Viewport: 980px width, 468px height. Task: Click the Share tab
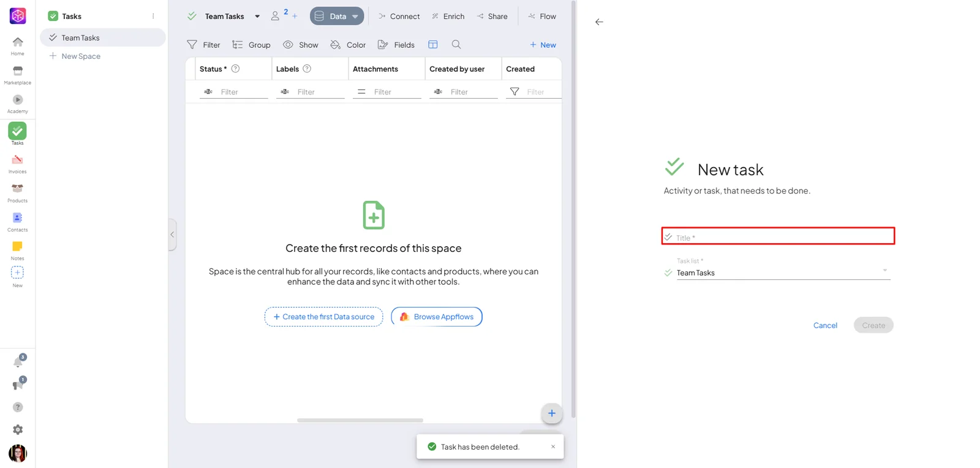tap(492, 17)
